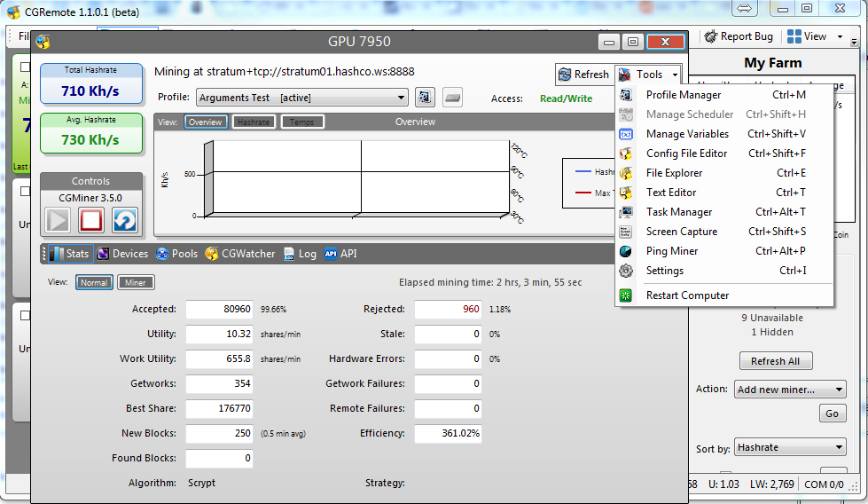Click the View grid icon in main window

click(x=794, y=36)
